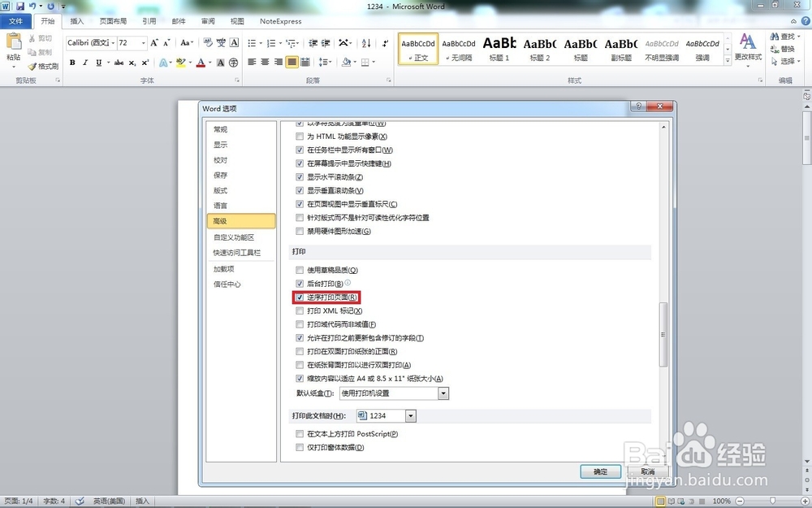Apply text highlight color
The image size is (812, 508).
click(180, 63)
